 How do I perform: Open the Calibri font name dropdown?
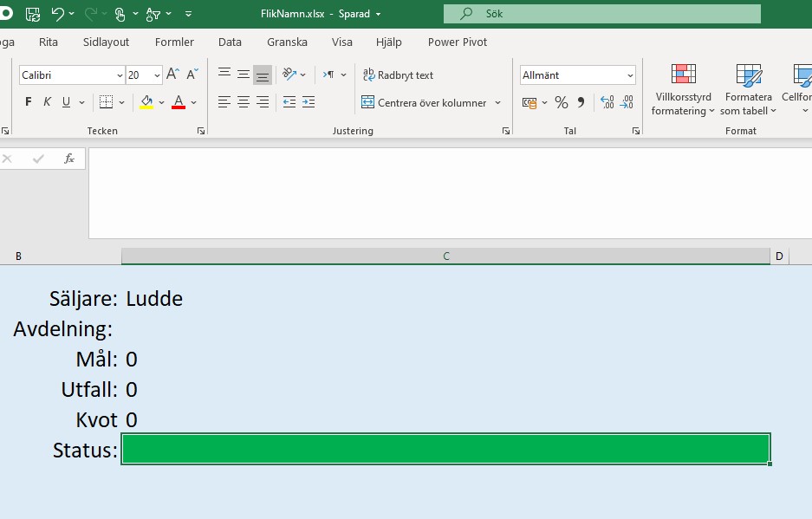pyautogui.click(x=119, y=75)
